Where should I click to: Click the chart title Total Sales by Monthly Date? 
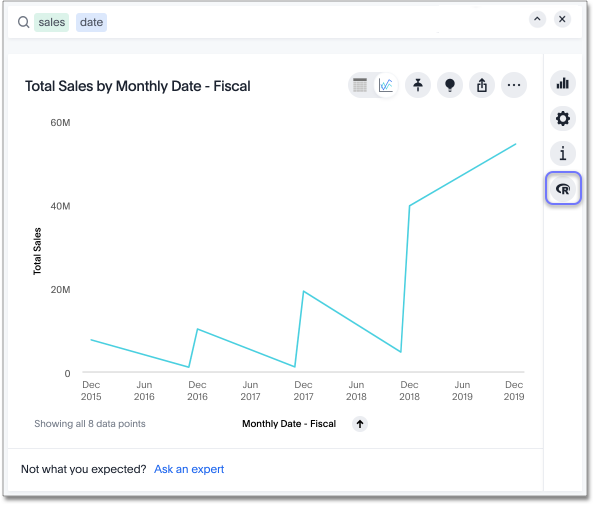[x=138, y=86]
